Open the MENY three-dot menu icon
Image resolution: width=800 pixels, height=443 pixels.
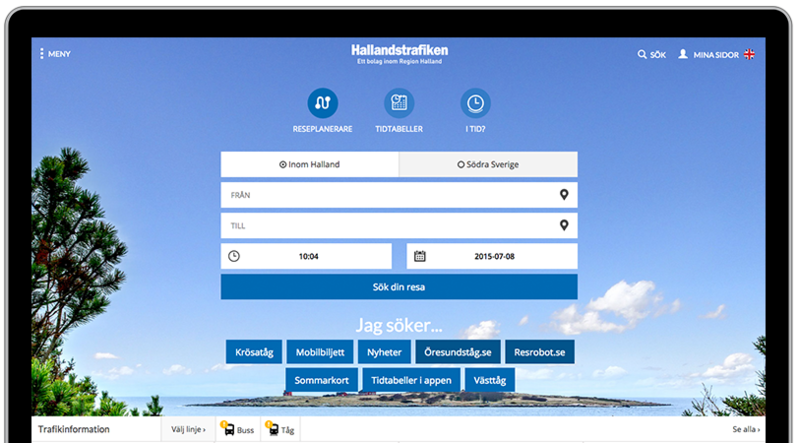tap(42, 54)
